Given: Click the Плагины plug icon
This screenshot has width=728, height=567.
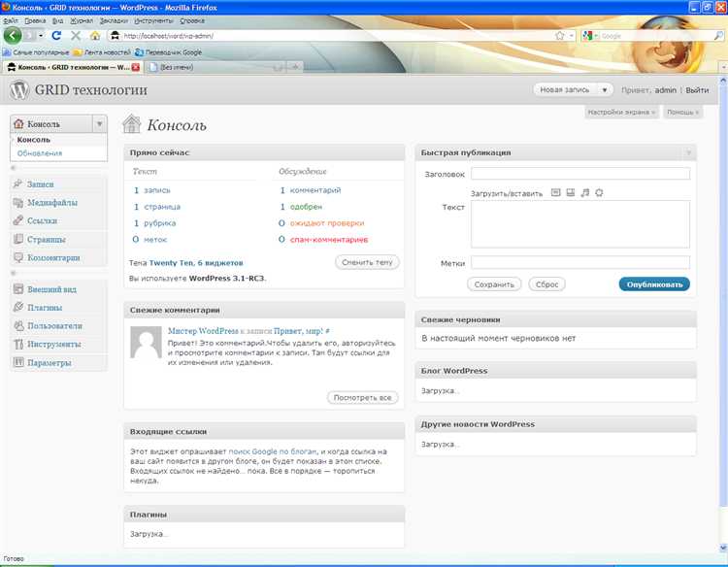Looking at the screenshot, I should tap(18, 307).
